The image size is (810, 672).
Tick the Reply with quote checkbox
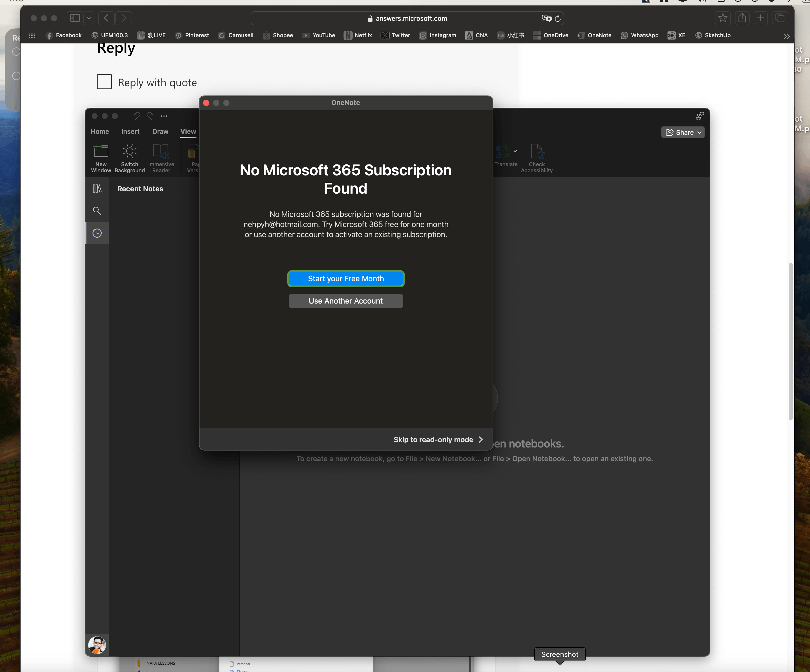click(x=104, y=82)
